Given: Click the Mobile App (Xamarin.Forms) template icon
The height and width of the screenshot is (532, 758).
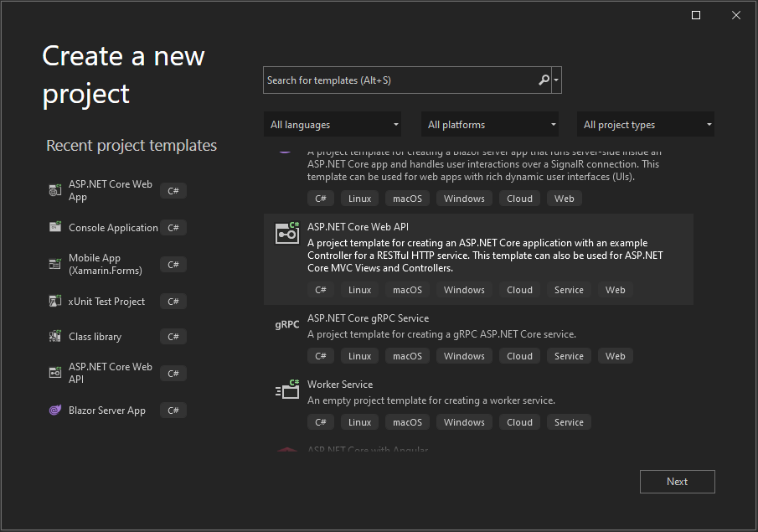Looking at the screenshot, I should (55, 264).
